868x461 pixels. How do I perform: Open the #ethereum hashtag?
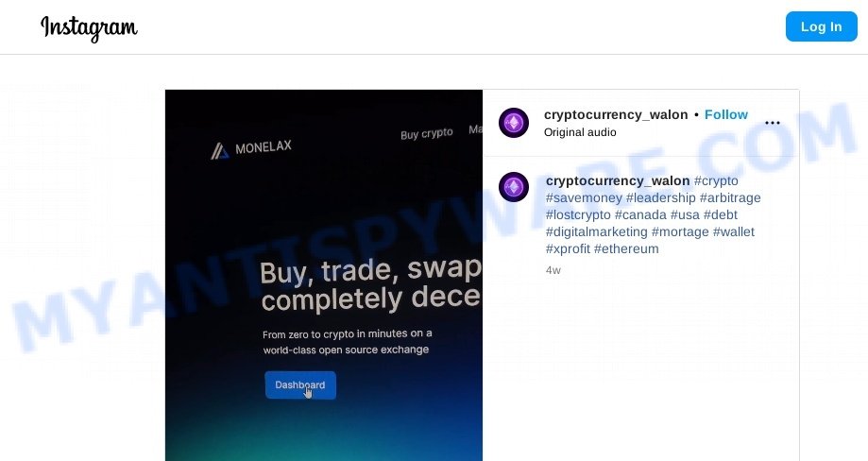pyautogui.click(x=626, y=249)
